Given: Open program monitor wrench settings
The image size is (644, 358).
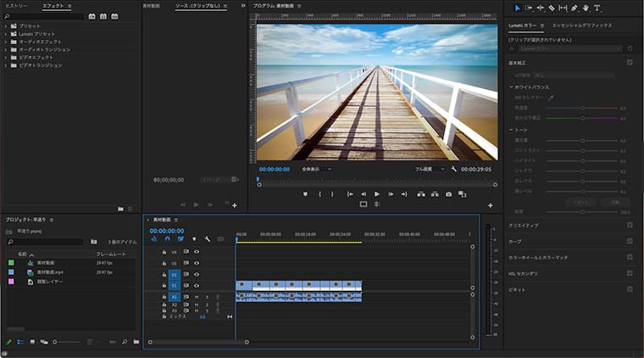Looking at the screenshot, I should click(x=453, y=169).
